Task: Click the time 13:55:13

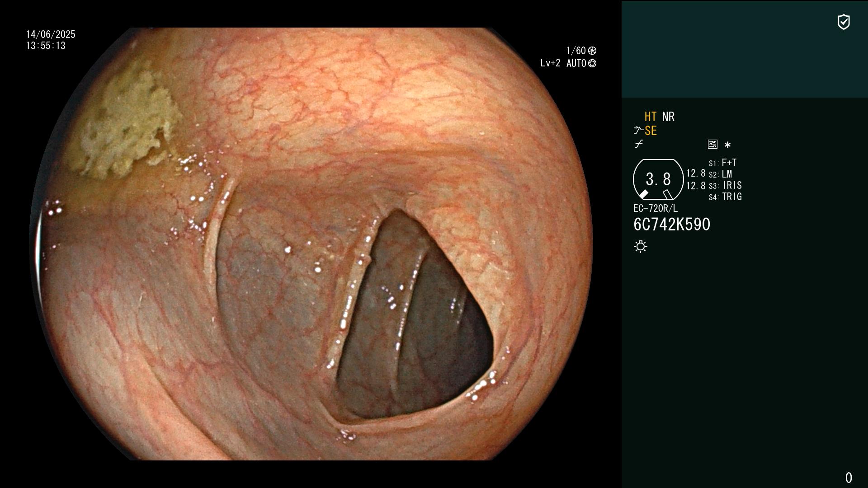Action: click(x=46, y=46)
